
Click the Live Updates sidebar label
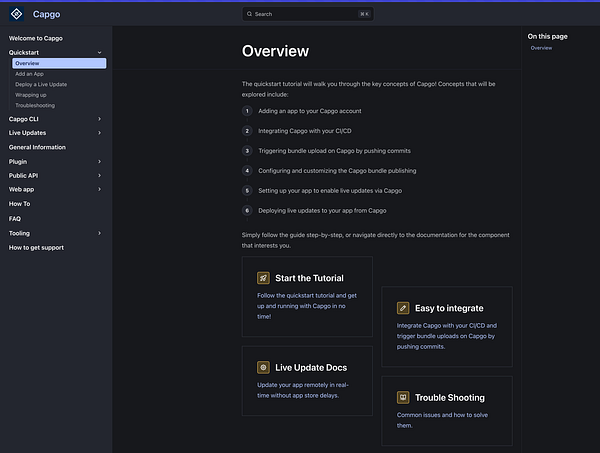(x=27, y=133)
